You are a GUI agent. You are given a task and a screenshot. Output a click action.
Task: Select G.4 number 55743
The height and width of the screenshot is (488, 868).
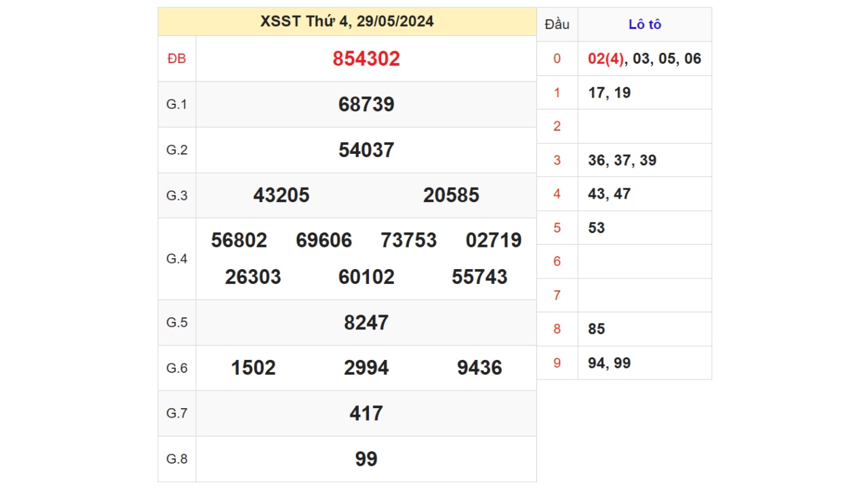tap(479, 277)
